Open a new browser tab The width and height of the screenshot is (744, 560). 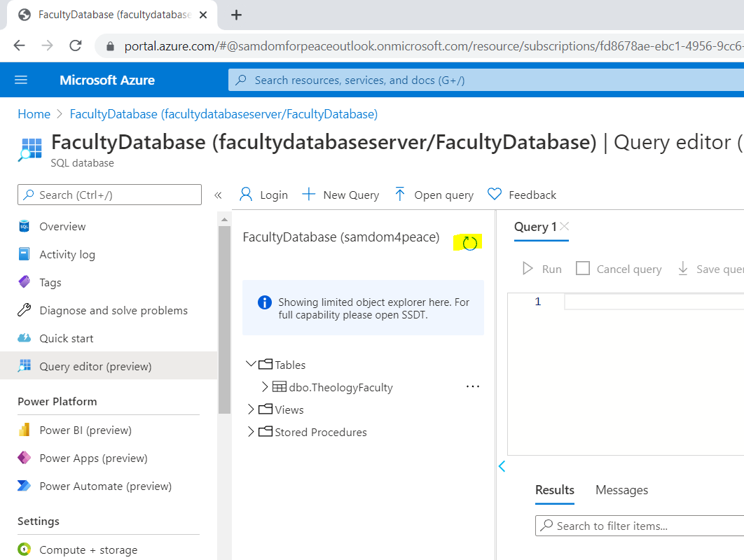coord(236,15)
